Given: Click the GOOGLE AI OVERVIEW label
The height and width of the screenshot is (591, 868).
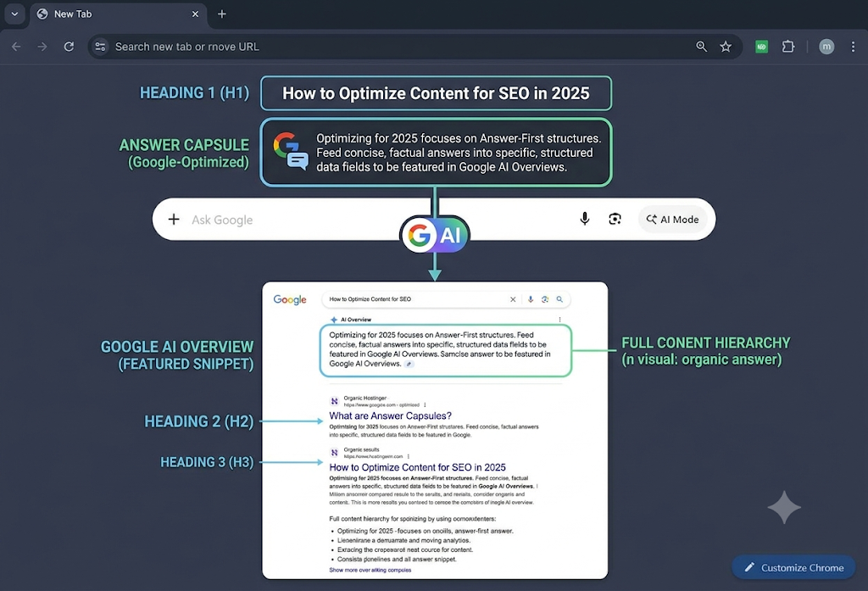Looking at the screenshot, I should click(176, 347).
